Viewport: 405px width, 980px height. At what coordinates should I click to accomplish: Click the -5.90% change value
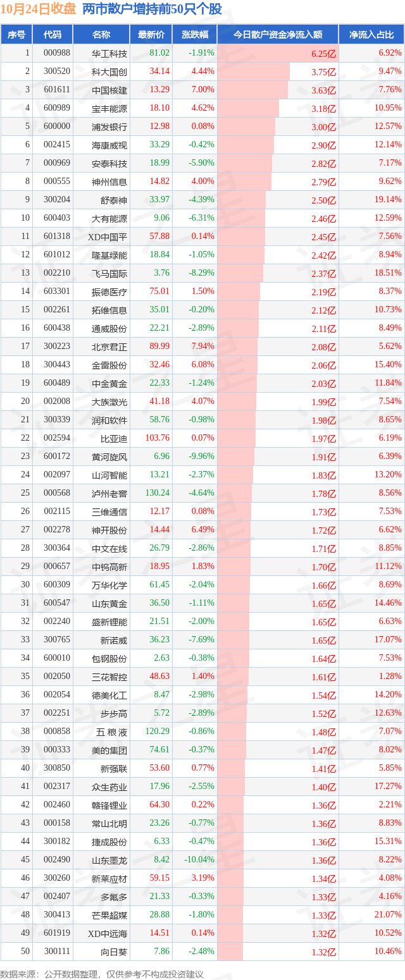point(201,163)
